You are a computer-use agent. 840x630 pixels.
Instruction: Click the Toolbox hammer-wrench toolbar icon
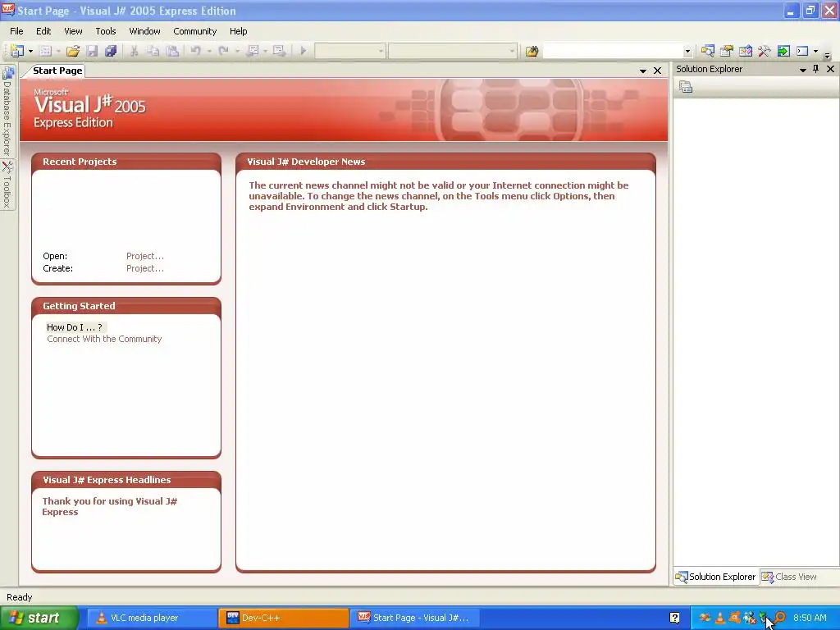point(764,51)
